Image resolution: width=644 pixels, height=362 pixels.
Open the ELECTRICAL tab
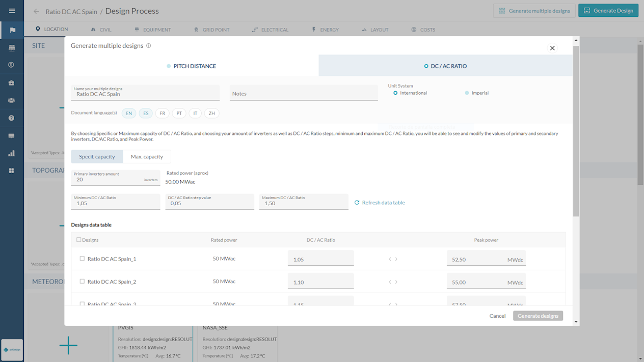[x=270, y=30]
